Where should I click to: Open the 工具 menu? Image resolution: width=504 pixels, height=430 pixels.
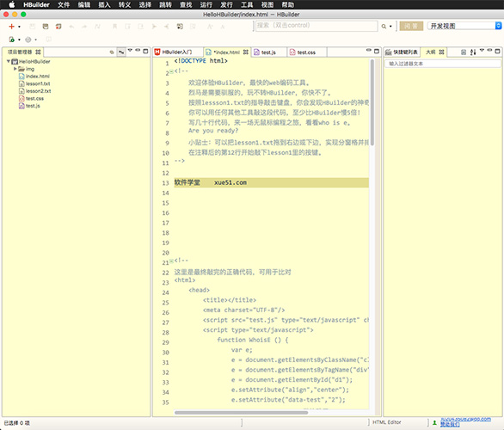pos(247,4)
